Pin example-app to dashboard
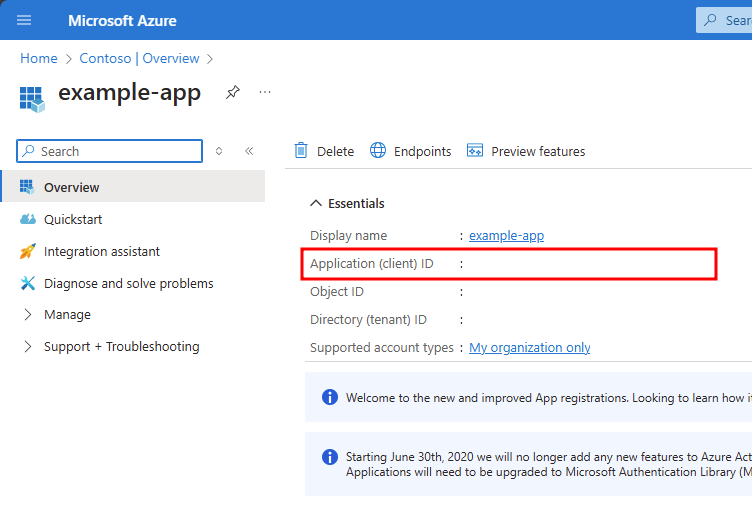The image size is (752, 514). point(233,92)
